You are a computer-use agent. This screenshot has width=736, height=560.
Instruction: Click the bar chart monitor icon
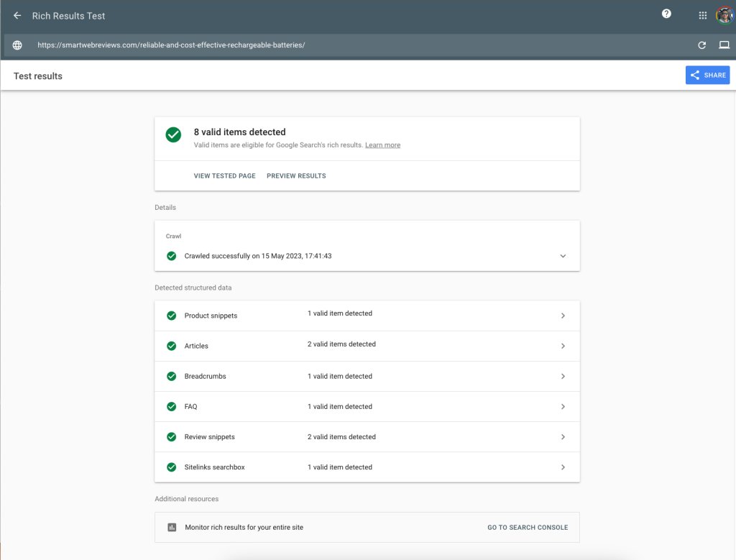(172, 527)
